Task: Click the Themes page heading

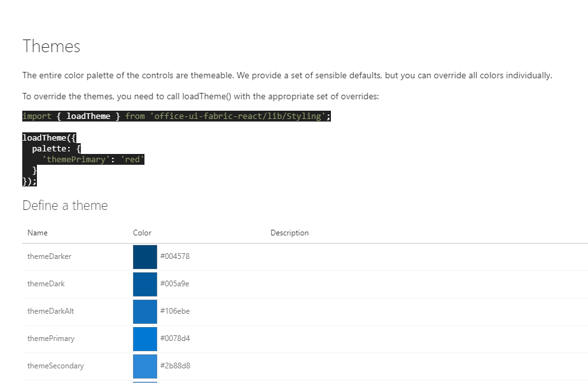Action: pyautogui.click(x=52, y=46)
